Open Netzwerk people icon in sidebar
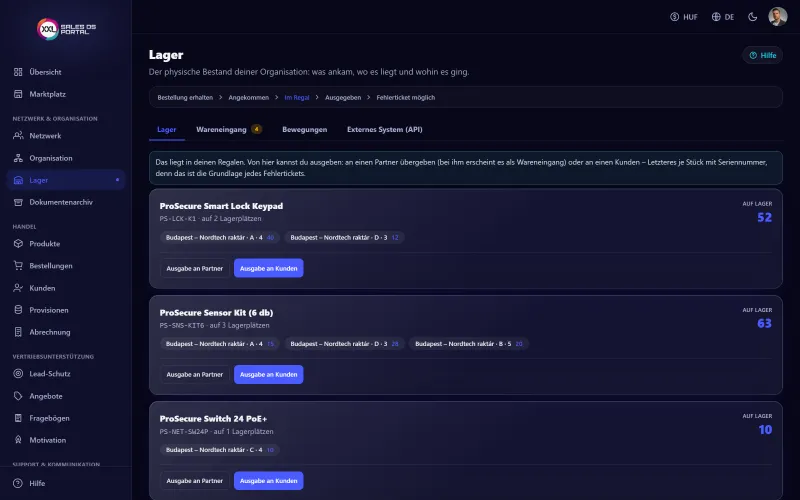 click(x=18, y=136)
